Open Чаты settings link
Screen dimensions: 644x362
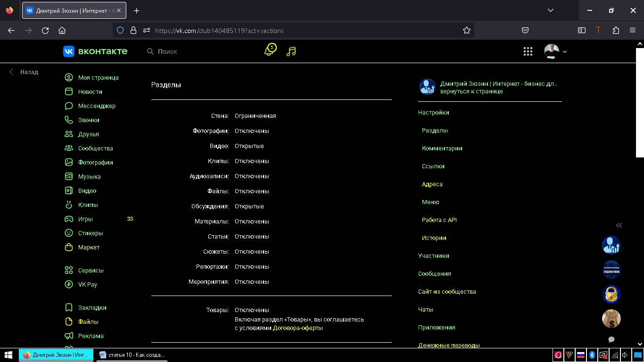[425, 309]
